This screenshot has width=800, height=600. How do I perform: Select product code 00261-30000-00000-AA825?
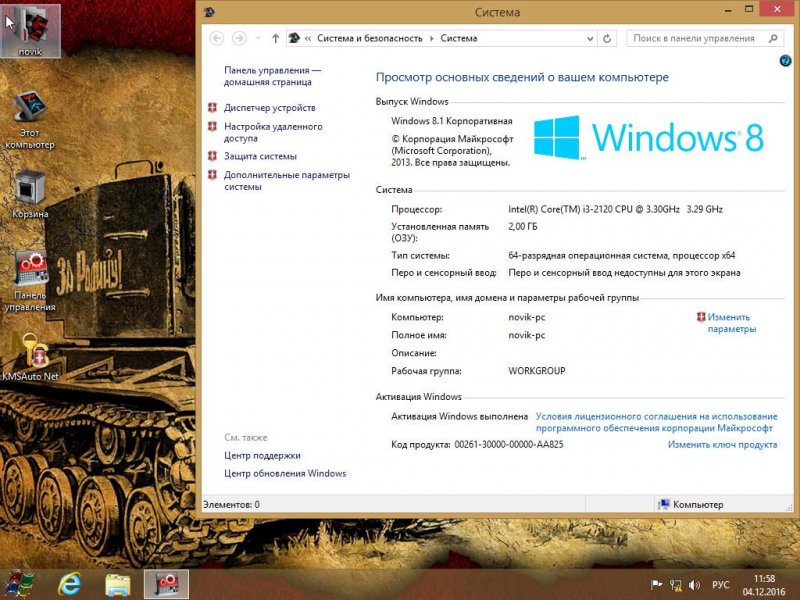pos(509,444)
